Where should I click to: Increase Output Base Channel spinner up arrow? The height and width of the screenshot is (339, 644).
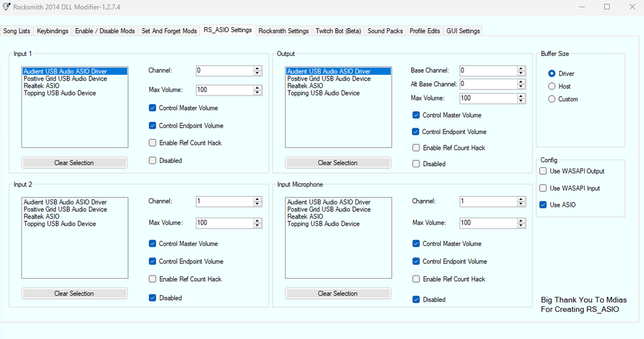521,68
